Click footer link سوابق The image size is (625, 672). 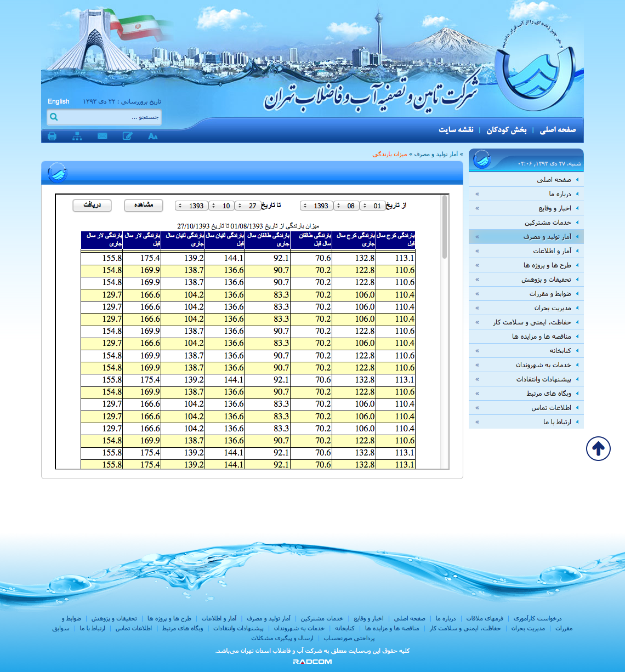coord(61,628)
